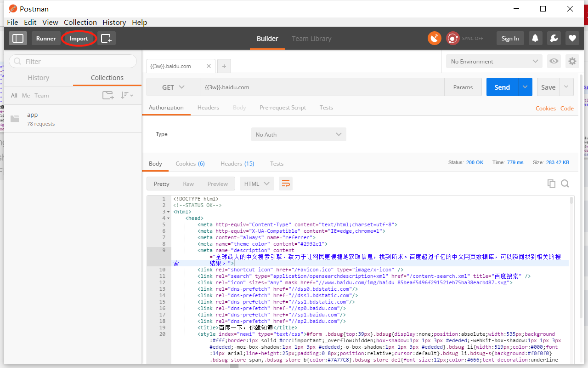Viewport: 588px width, 368px height.
Task: Click the Sign In button
Action: coord(510,39)
